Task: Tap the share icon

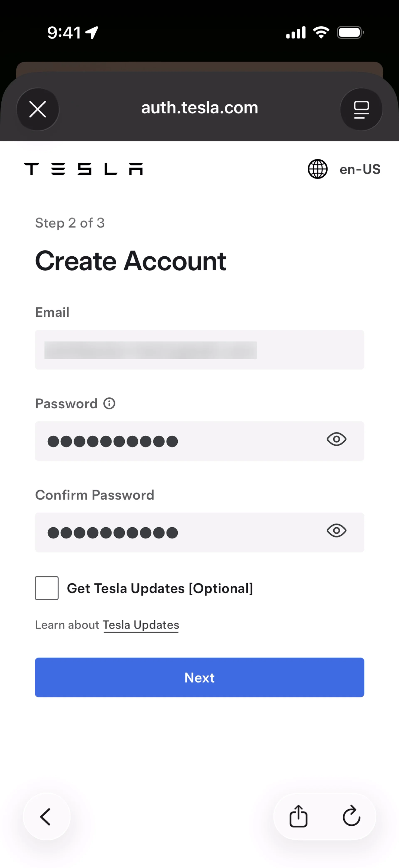Action: 298,816
